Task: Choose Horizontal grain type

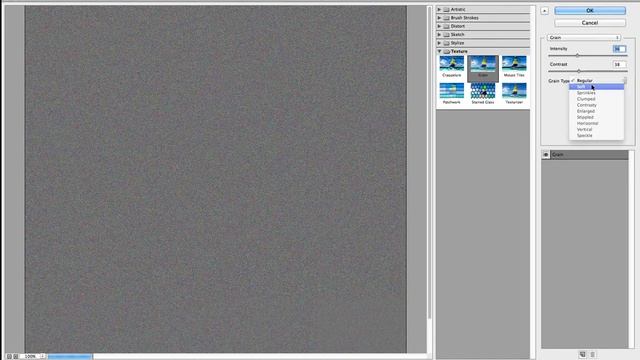Action: click(x=596, y=123)
